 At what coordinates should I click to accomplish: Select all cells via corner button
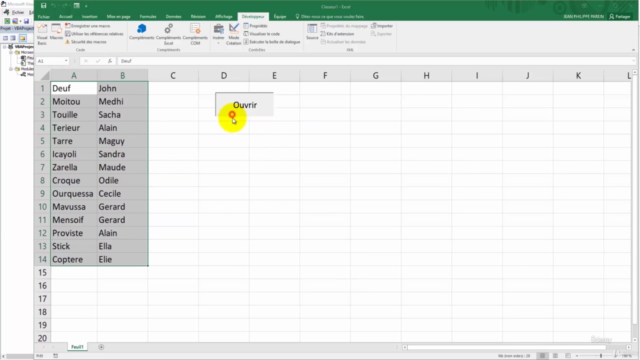tap(44, 75)
